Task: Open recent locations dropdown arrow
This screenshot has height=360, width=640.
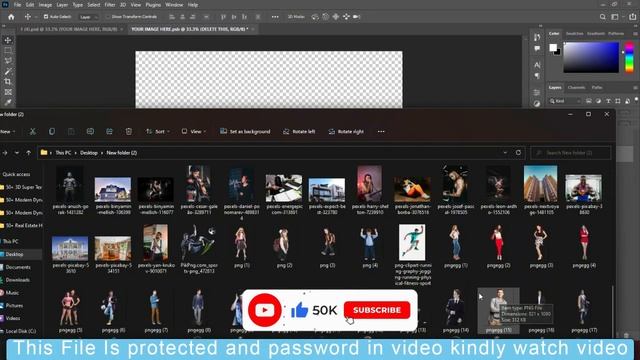Action: pos(17,153)
